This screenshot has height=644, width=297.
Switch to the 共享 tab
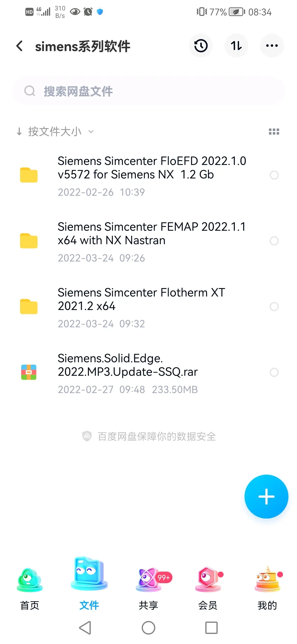pyautogui.click(x=148, y=588)
